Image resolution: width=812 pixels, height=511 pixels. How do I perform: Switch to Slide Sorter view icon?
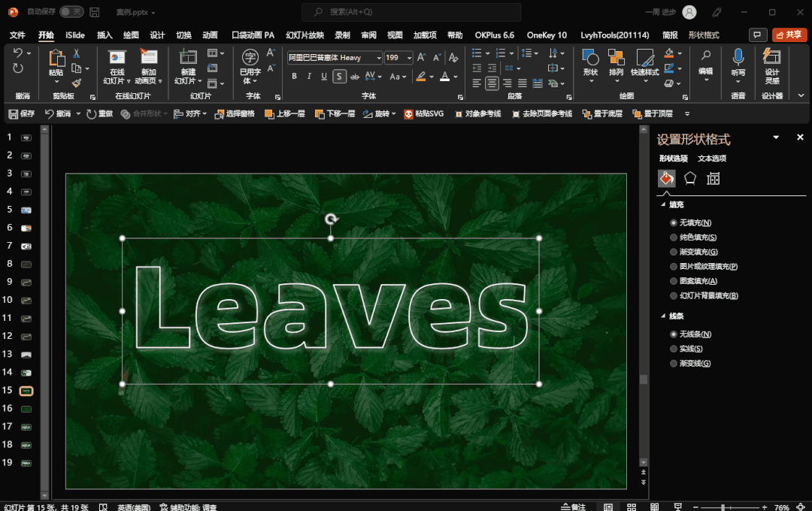(632, 506)
